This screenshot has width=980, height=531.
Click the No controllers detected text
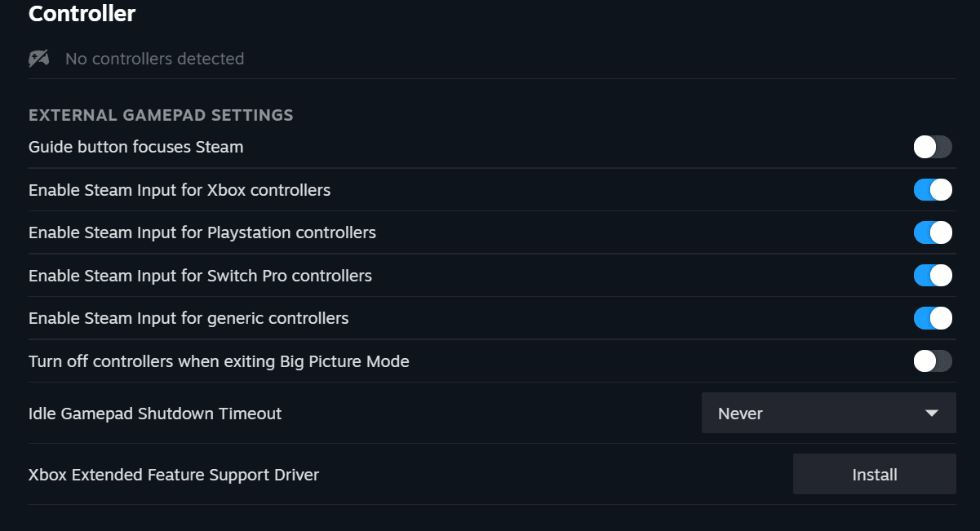154,59
